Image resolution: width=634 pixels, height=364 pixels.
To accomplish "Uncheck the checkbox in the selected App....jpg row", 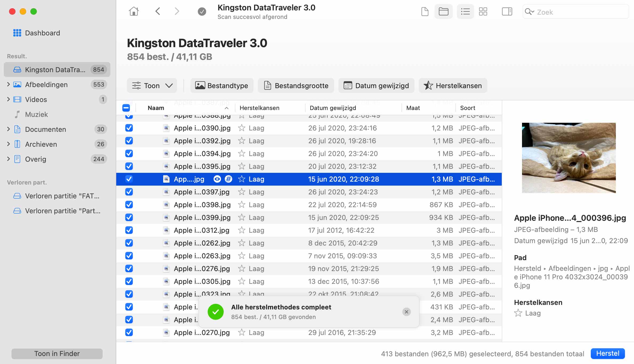I will 129,179.
